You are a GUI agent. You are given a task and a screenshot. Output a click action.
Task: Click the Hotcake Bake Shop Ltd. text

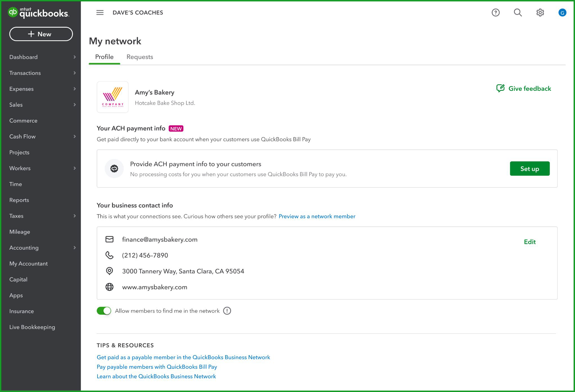coord(165,103)
